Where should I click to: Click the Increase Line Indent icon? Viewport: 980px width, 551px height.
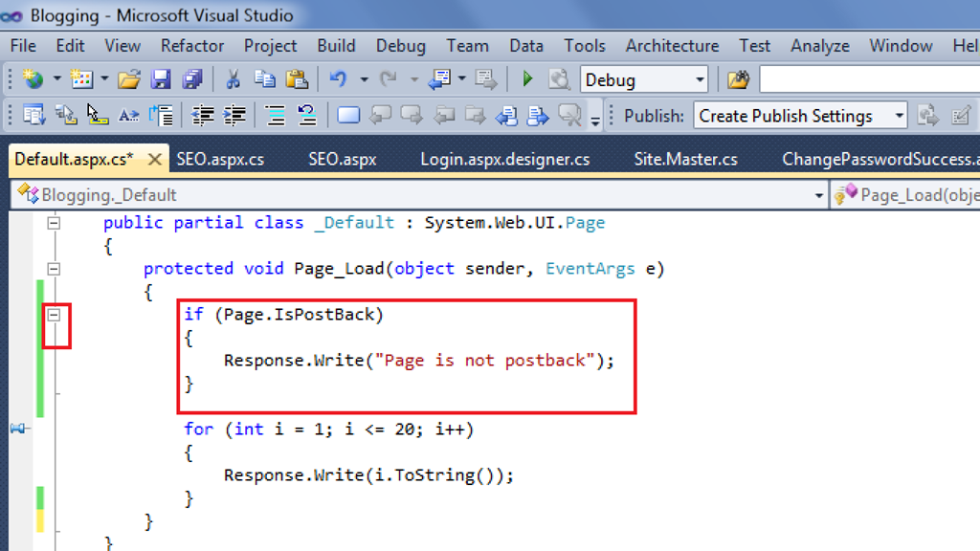tap(234, 116)
